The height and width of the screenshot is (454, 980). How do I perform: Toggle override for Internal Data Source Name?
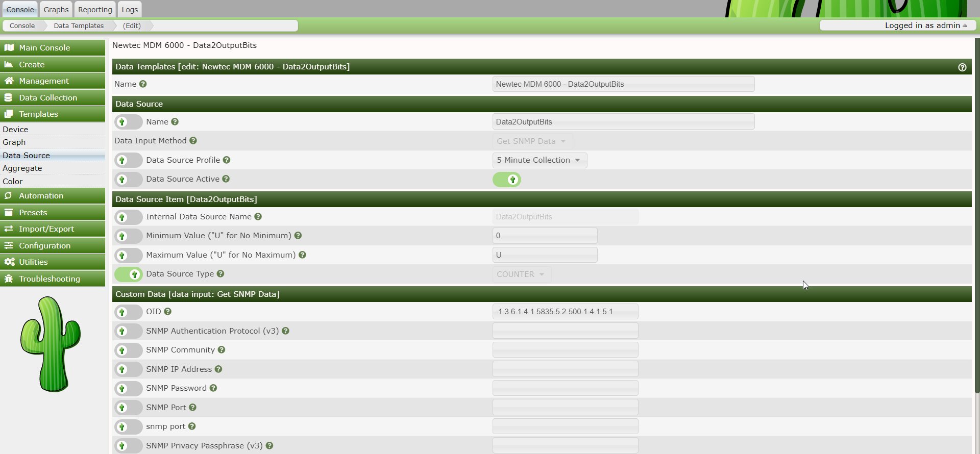pos(129,217)
